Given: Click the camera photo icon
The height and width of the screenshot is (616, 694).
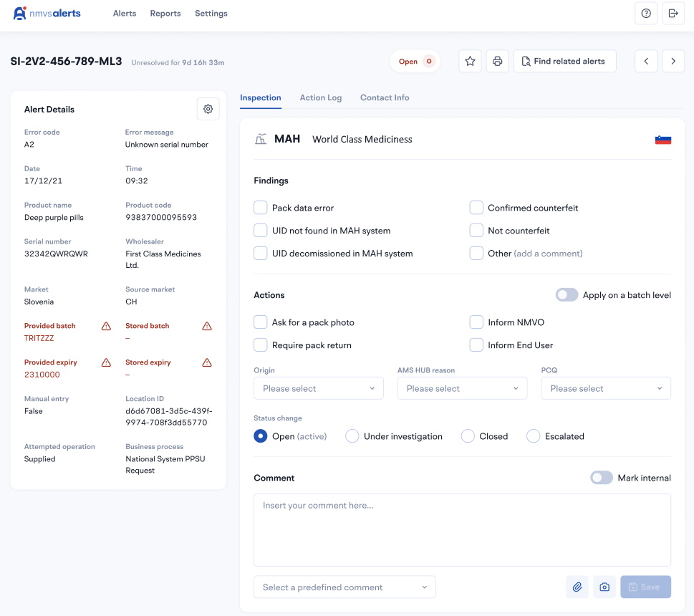Looking at the screenshot, I should point(604,587).
